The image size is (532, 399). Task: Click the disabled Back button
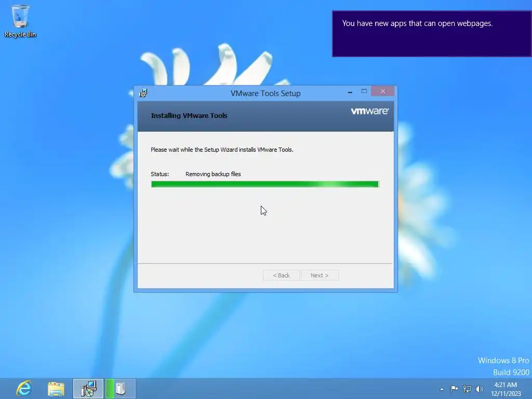pos(281,275)
